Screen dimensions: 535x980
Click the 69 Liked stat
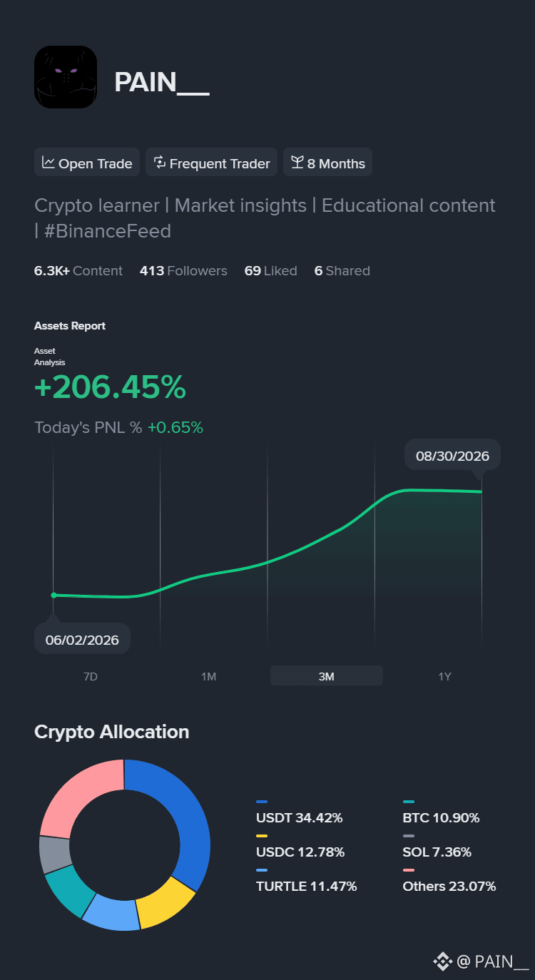271,271
